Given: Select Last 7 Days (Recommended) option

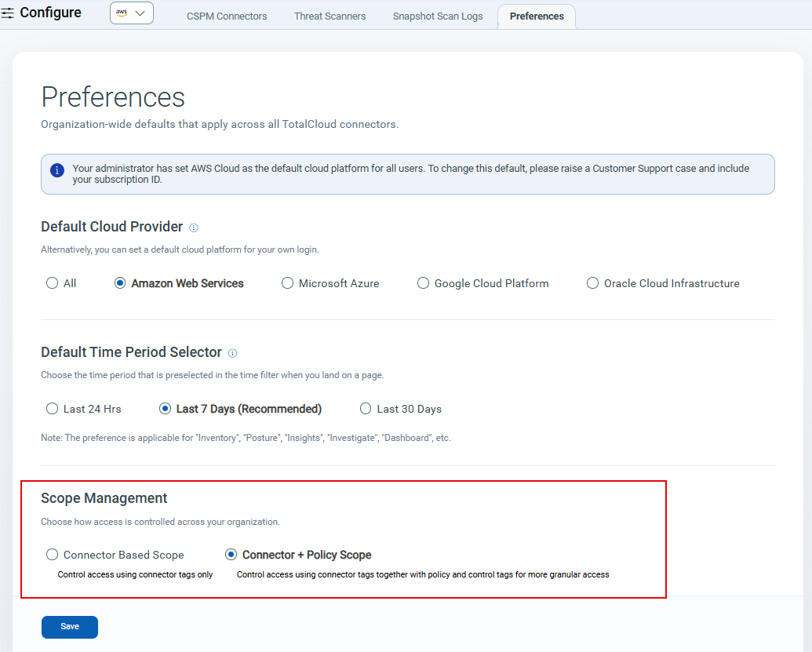Looking at the screenshot, I should point(165,409).
